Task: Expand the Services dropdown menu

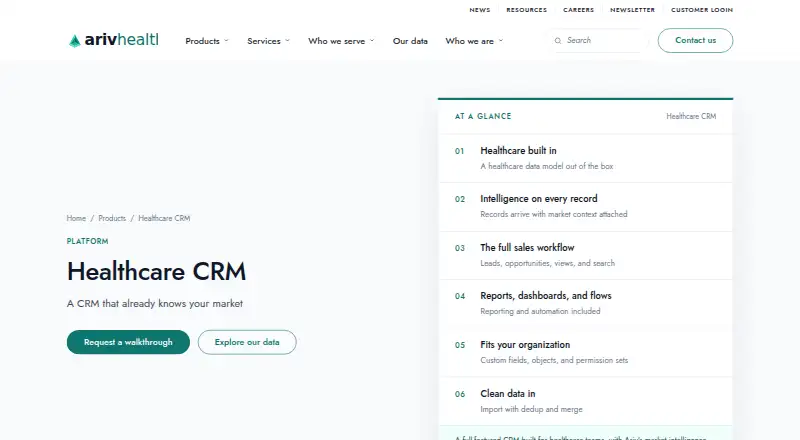Action: pyautogui.click(x=268, y=41)
